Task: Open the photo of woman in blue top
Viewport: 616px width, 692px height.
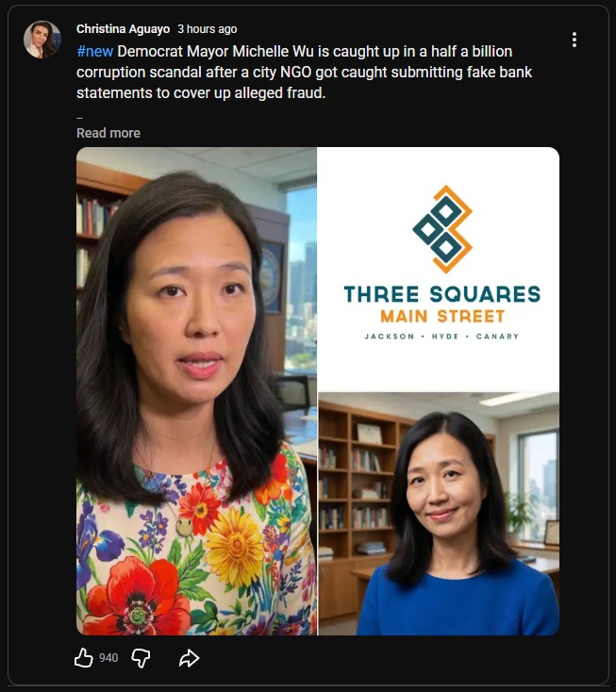Action: click(439, 514)
